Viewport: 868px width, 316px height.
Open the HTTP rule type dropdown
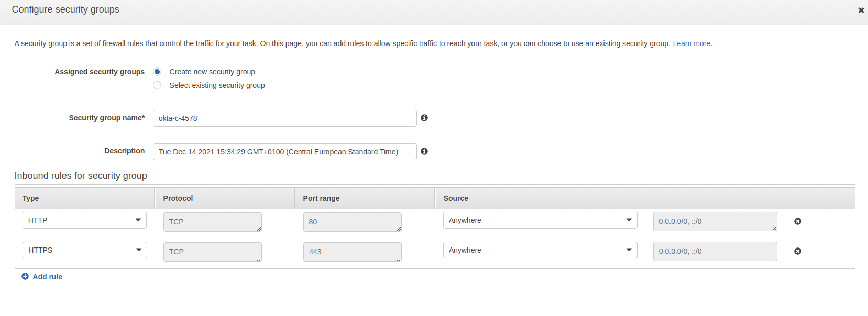click(x=84, y=220)
